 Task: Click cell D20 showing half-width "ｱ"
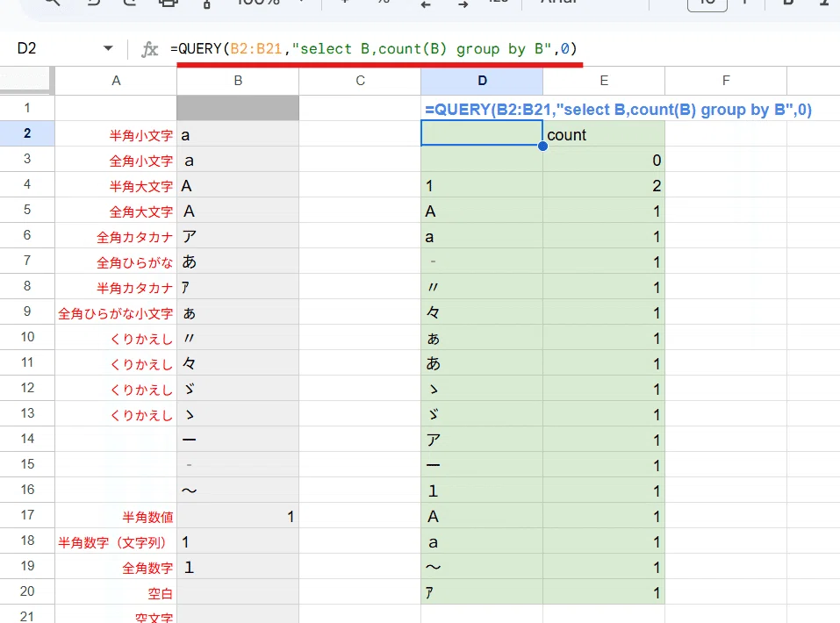tap(482, 592)
